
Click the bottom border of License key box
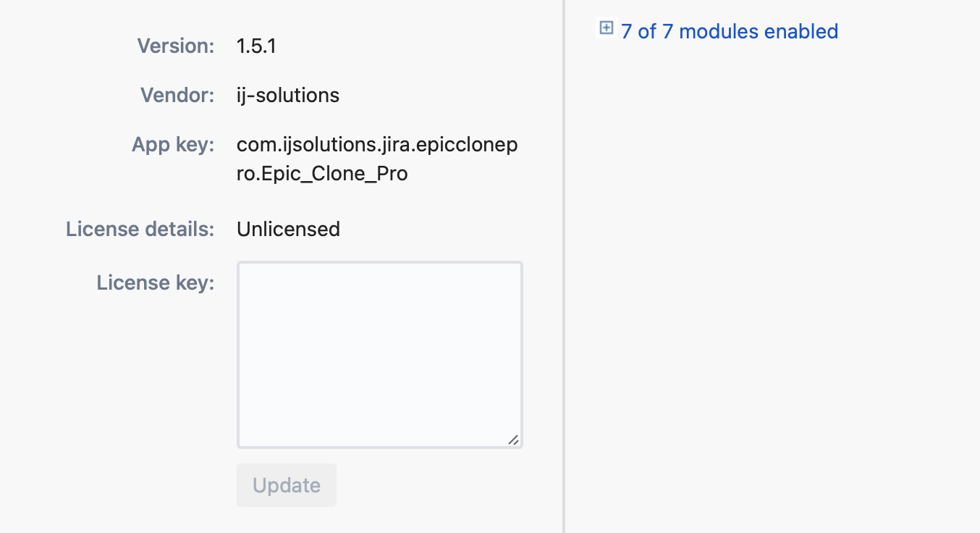pyautogui.click(x=379, y=448)
